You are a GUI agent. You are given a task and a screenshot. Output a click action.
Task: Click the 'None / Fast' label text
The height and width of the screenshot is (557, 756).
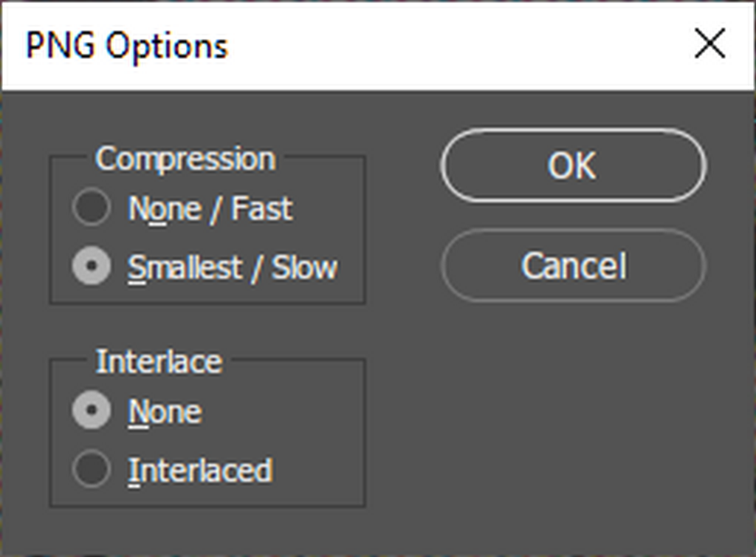[210, 209]
